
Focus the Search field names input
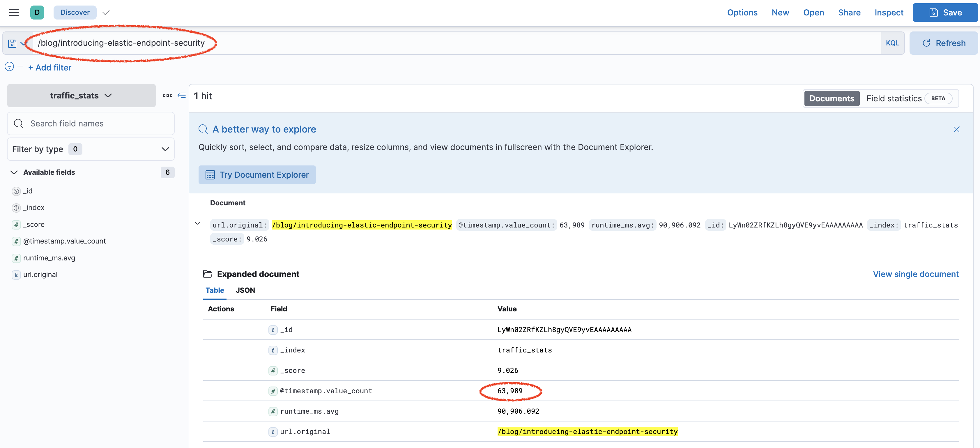pyautogui.click(x=91, y=123)
